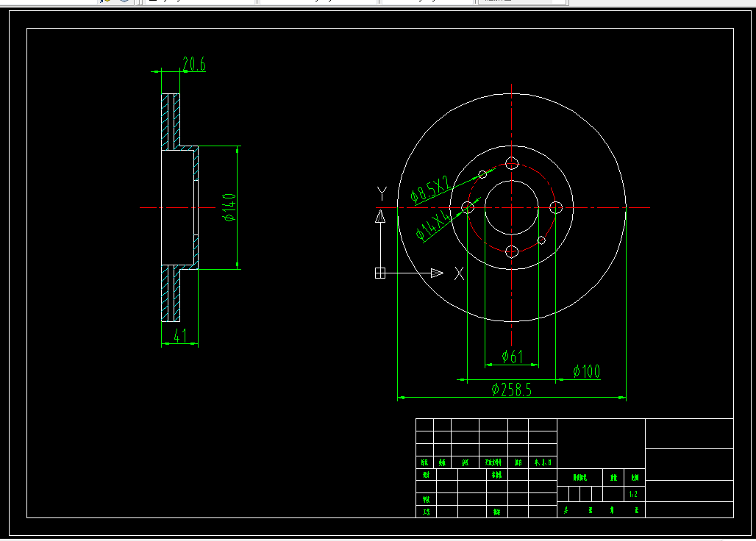The width and height of the screenshot is (756, 541).
Task: Select the ø258.5 outer diameter dimension text
Action: point(512,390)
